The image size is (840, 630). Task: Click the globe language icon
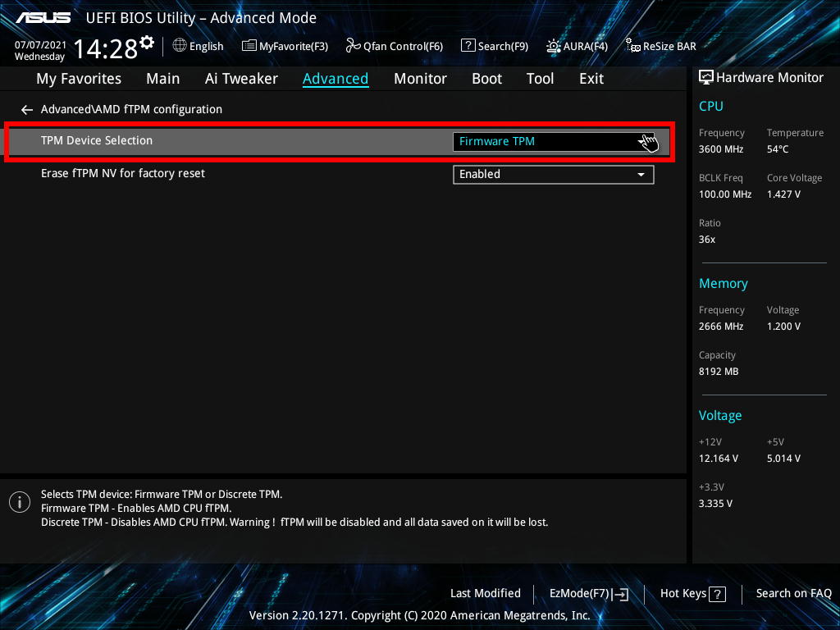pyautogui.click(x=180, y=46)
